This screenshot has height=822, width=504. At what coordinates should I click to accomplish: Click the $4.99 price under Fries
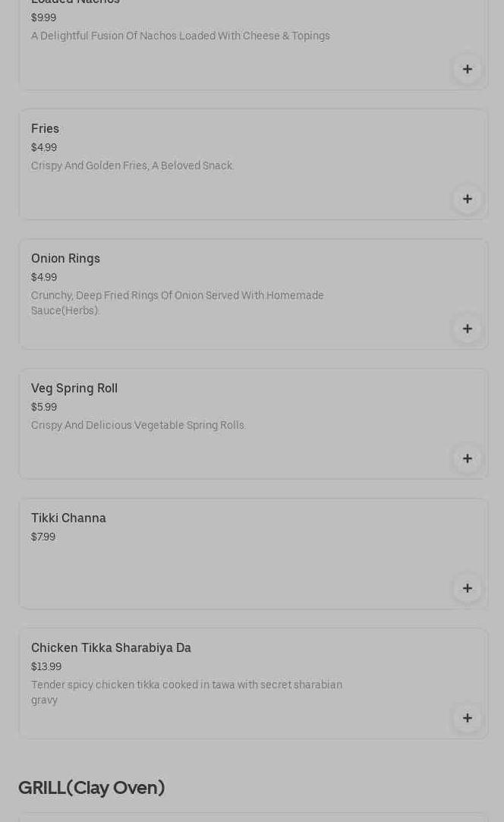pos(44,148)
